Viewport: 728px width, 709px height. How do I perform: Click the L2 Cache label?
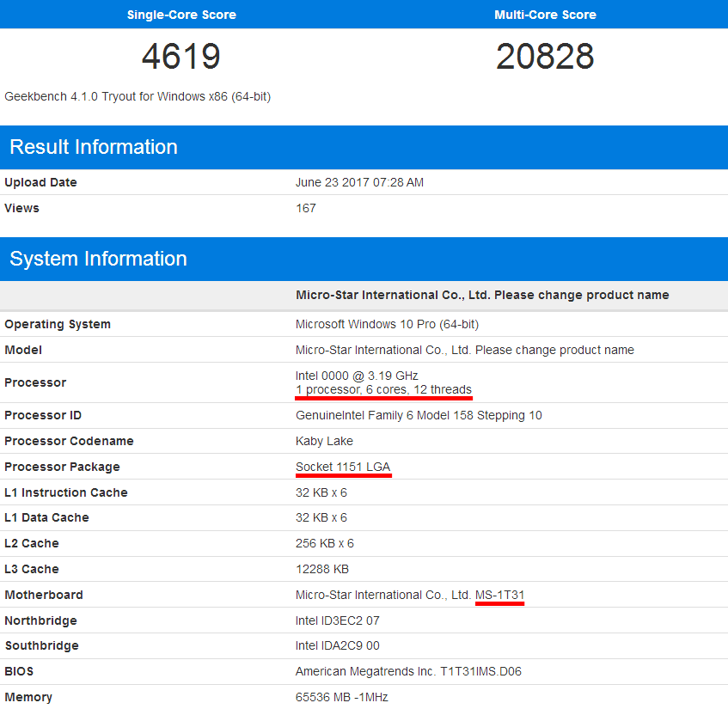point(32,544)
